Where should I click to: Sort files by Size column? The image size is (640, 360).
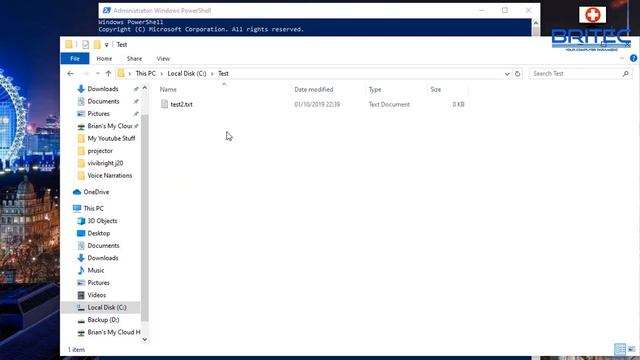point(436,89)
